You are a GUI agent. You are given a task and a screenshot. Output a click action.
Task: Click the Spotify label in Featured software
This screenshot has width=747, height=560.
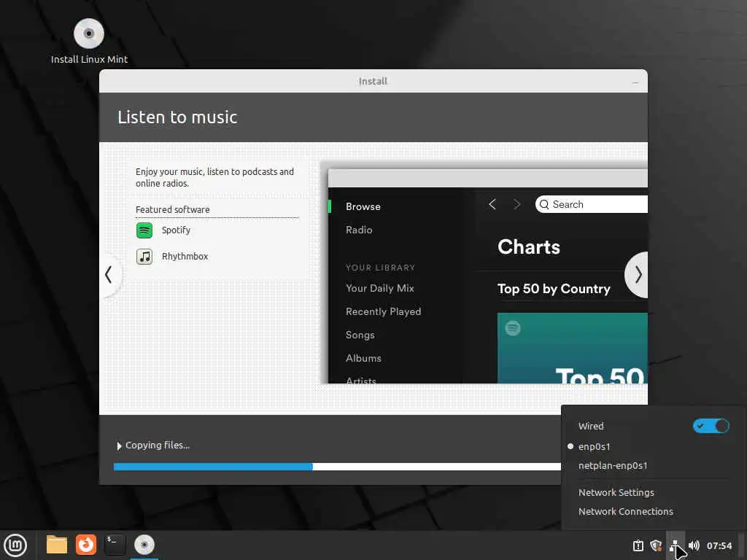pyautogui.click(x=176, y=230)
